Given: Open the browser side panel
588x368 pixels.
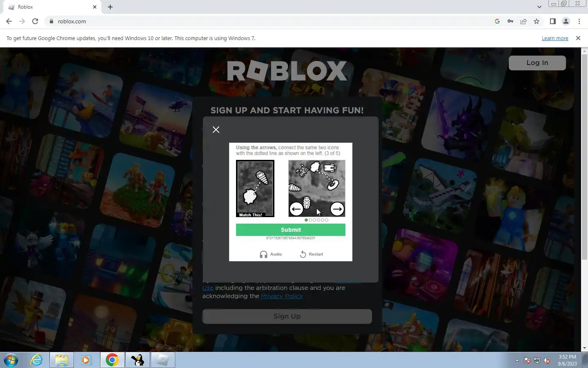Looking at the screenshot, I should click(552, 21).
